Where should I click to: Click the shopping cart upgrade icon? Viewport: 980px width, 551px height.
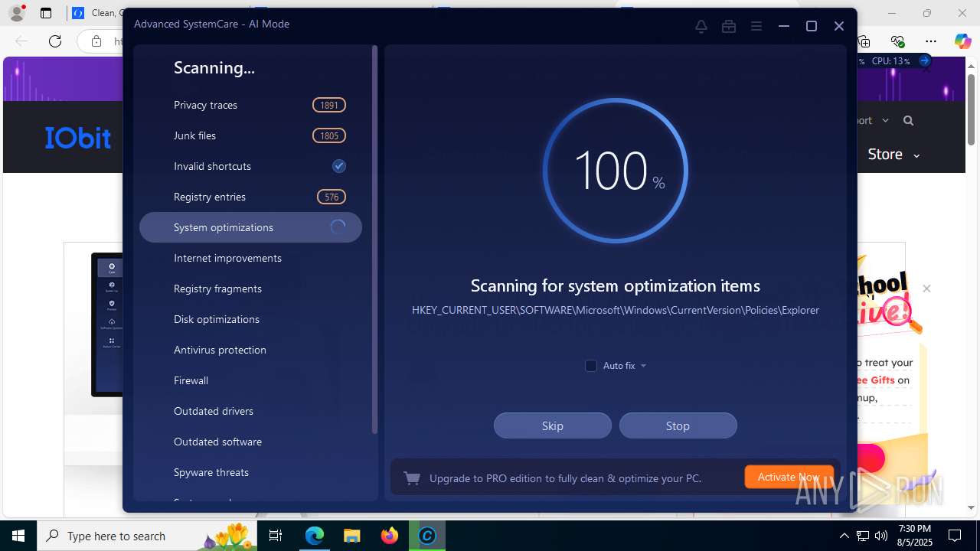[412, 478]
